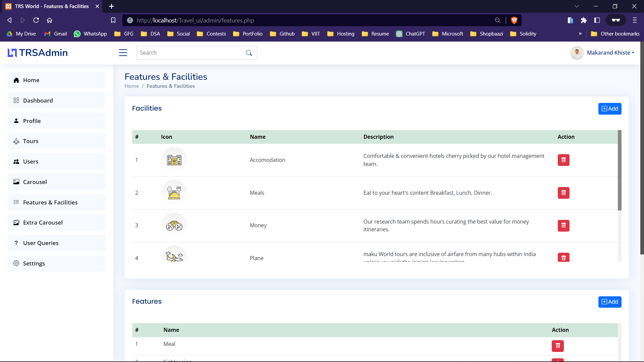Click the TRSAdmin logo
This screenshot has height=362, width=644.
coord(38,53)
